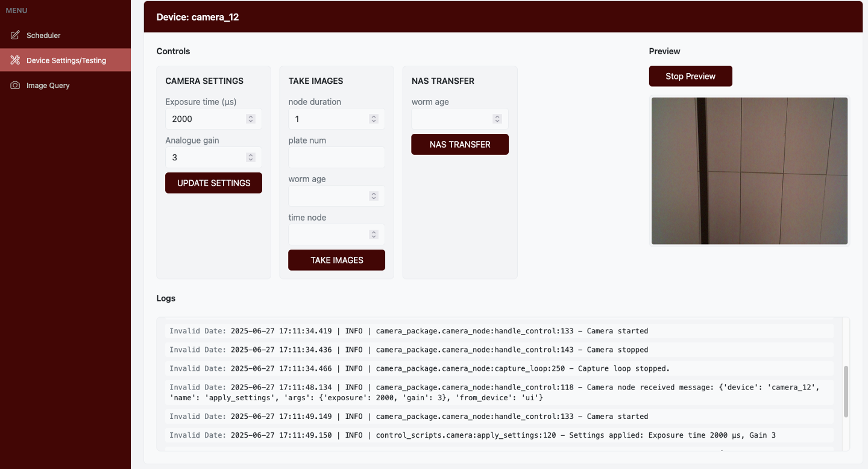Click the Take Images worm age stepper
Screen dimensions: 868x469
pos(374,196)
